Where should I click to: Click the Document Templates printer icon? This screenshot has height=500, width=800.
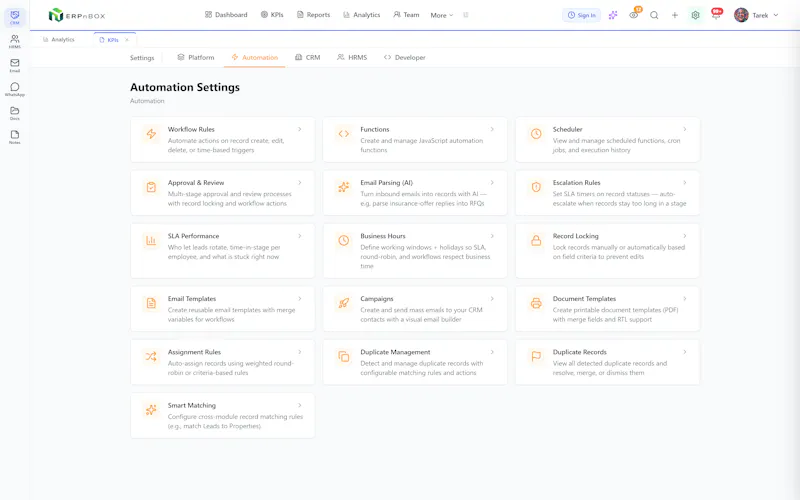point(536,303)
